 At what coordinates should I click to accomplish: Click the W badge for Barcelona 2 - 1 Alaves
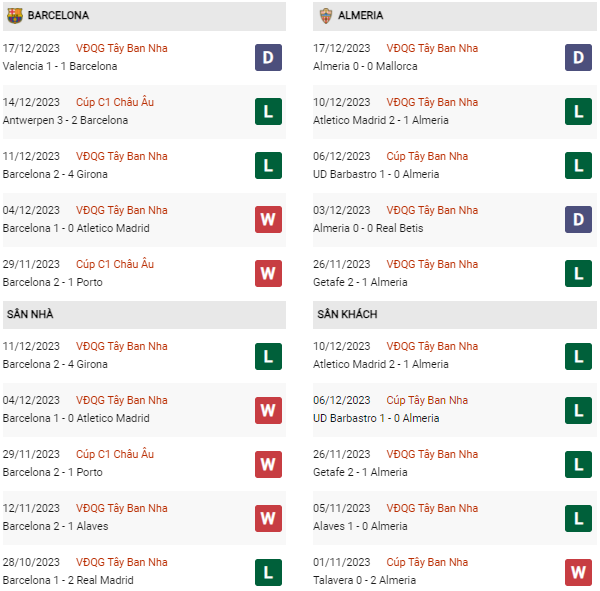click(x=268, y=517)
